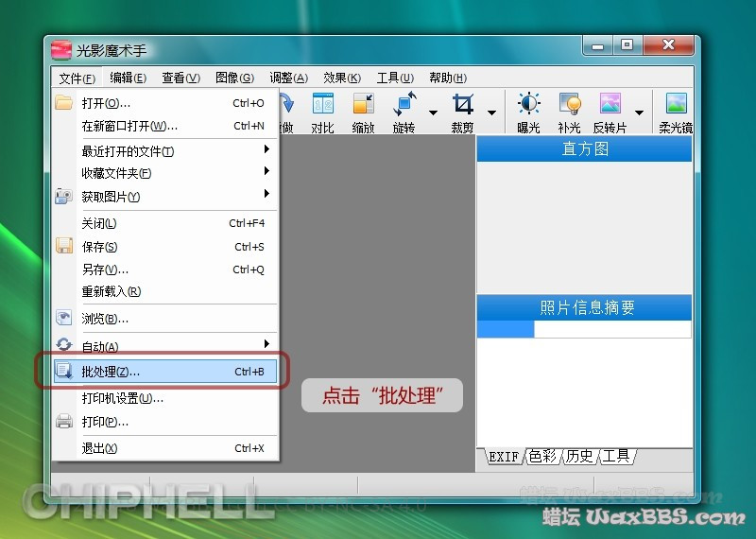This screenshot has width=756, height=539.
Task: Open the dropdown arrow beside 反转片
Action: click(x=639, y=113)
